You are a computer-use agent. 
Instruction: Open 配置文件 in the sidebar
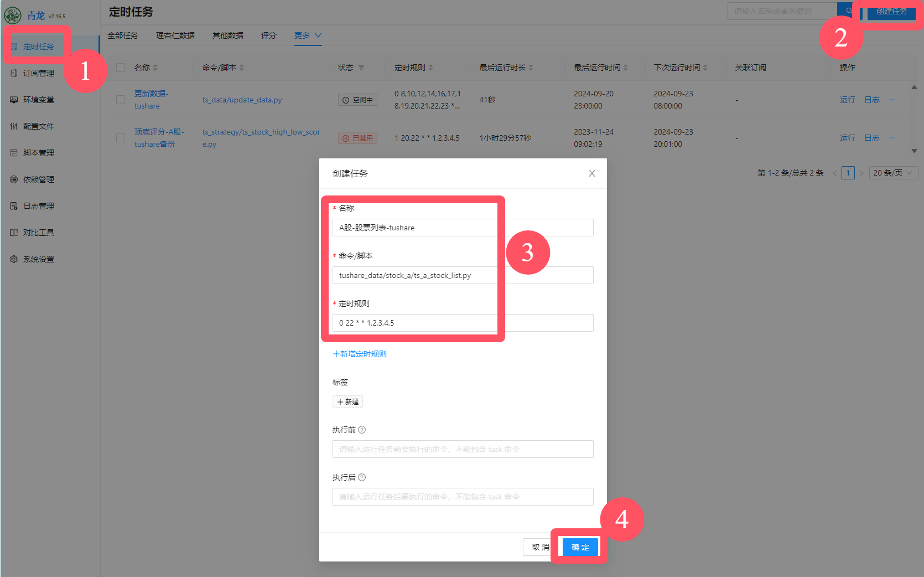pyautogui.click(x=39, y=126)
